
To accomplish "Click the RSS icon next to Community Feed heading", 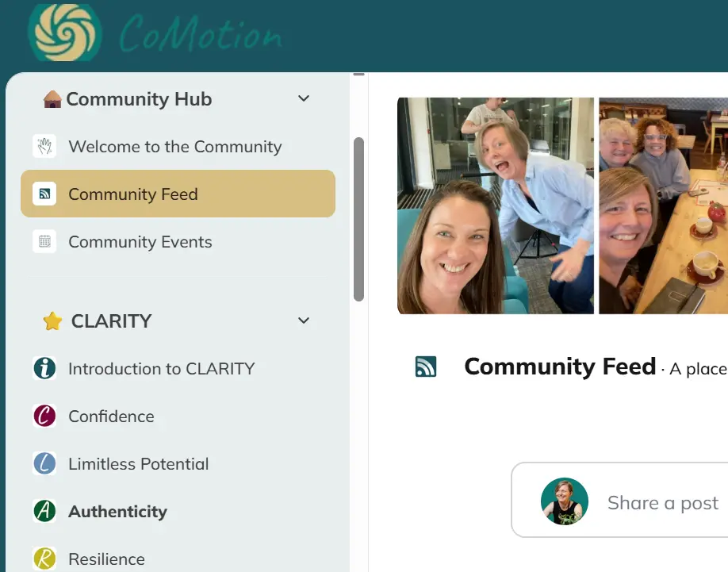I will [426, 367].
